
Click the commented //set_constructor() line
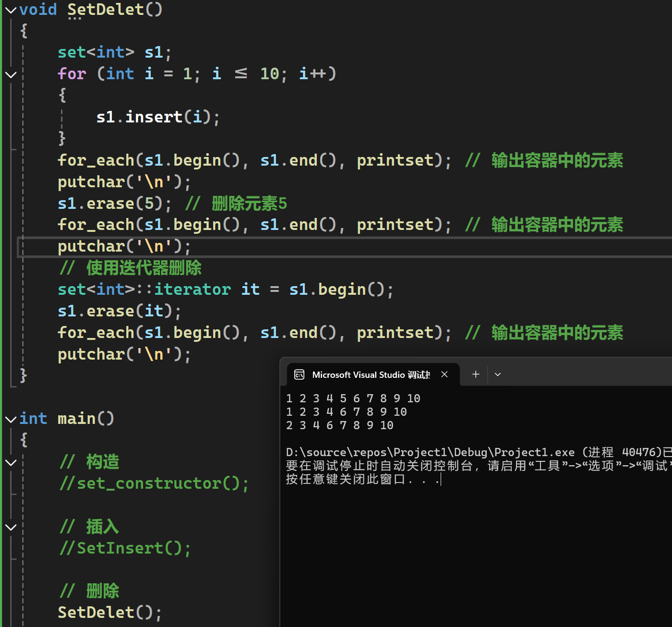pos(154,483)
